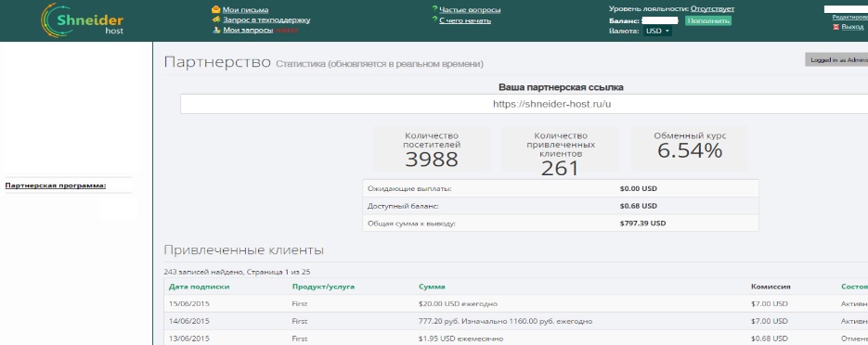Click the 14/06/2015 date cell
This screenshot has height=345, width=868.
189,321
